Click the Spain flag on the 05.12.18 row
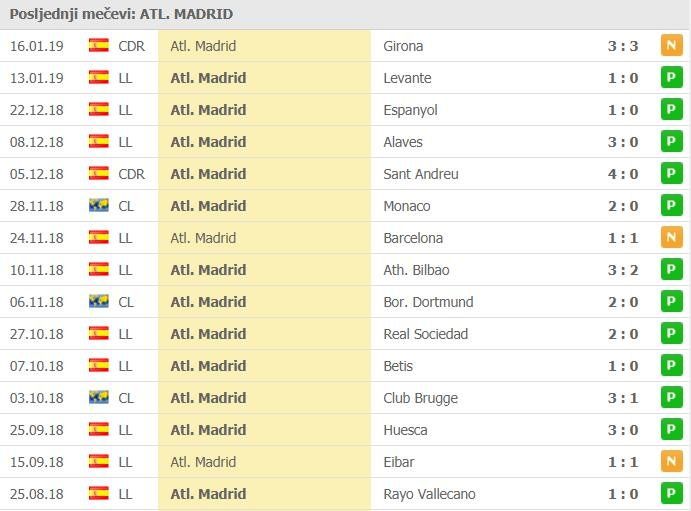The height and width of the screenshot is (511, 691). click(x=98, y=174)
